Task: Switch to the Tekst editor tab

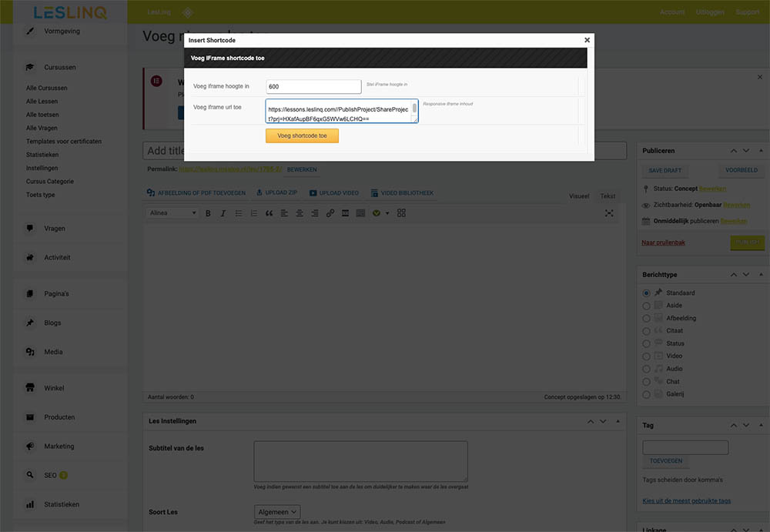Action: click(608, 196)
